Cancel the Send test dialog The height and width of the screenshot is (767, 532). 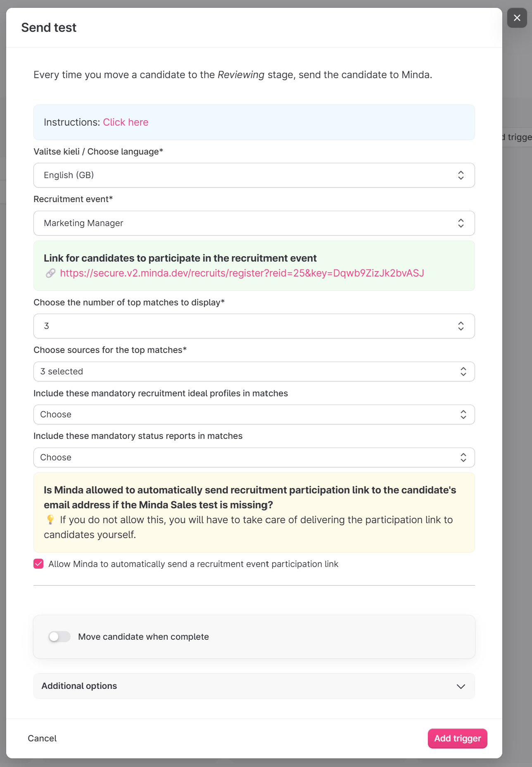click(42, 738)
